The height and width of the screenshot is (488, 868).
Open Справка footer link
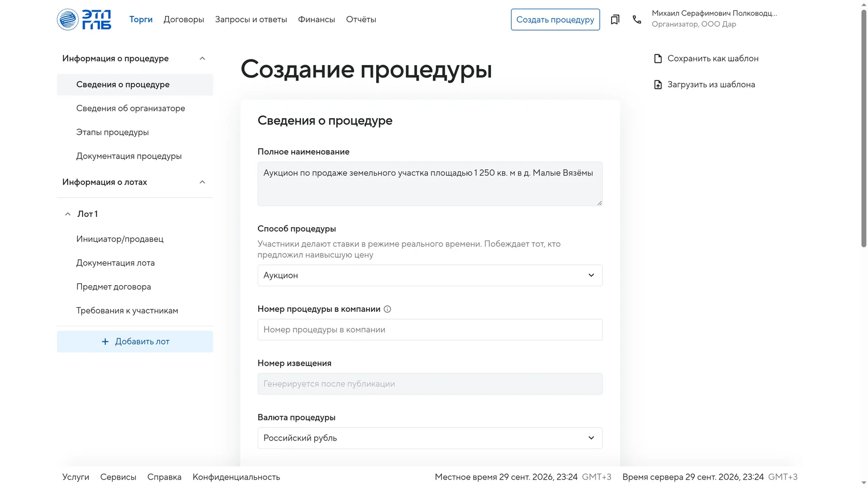pyautogui.click(x=164, y=477)
